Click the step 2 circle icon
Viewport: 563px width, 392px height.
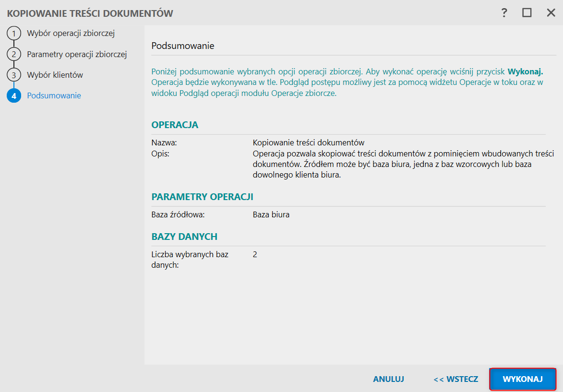[14, 54]
